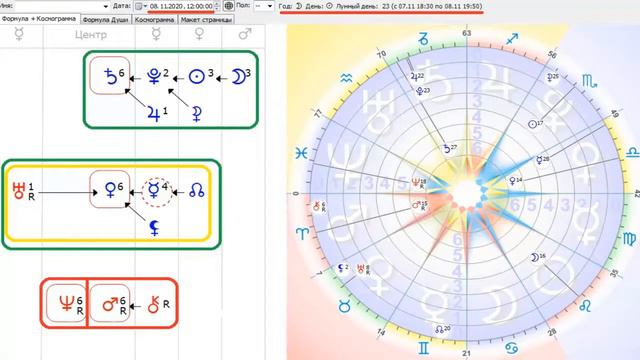640x360 pixels.
Task: Click the Mars symbol column header
Action: pyautogui.click(x=244, y=34)
